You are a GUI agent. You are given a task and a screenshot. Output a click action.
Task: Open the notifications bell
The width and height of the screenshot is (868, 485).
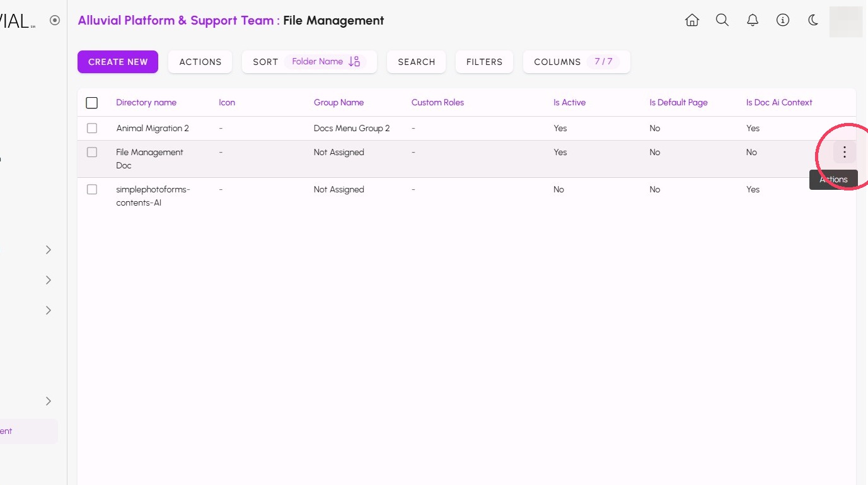click(753, 20)
